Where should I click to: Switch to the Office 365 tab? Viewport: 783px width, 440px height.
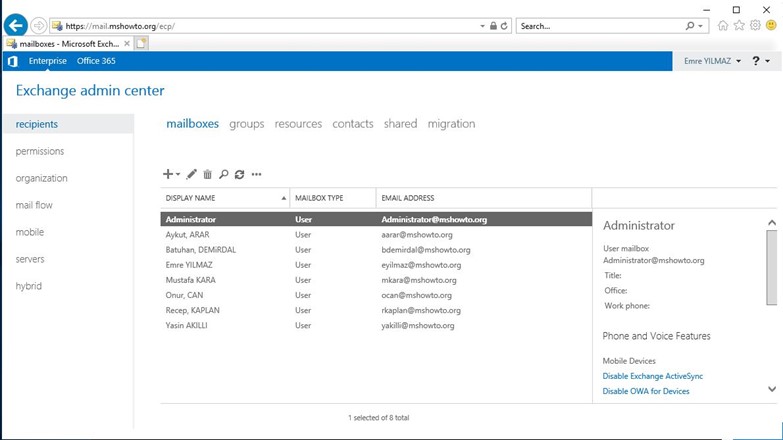pyautogui.click(x=96, y=61)
